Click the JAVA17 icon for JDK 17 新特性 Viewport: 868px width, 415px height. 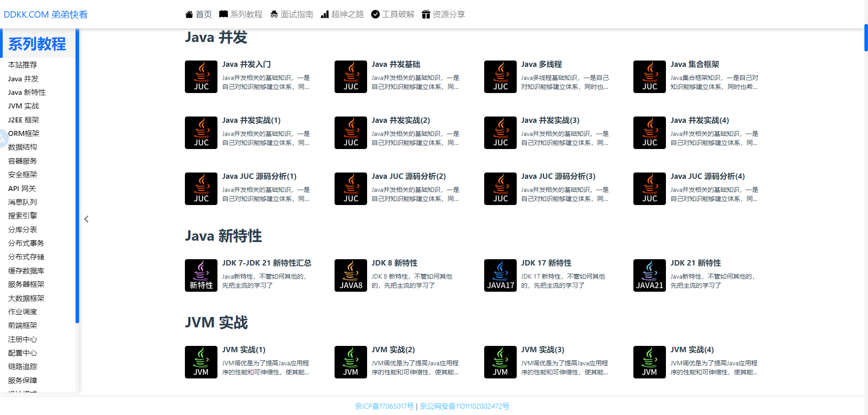point(500,275)
